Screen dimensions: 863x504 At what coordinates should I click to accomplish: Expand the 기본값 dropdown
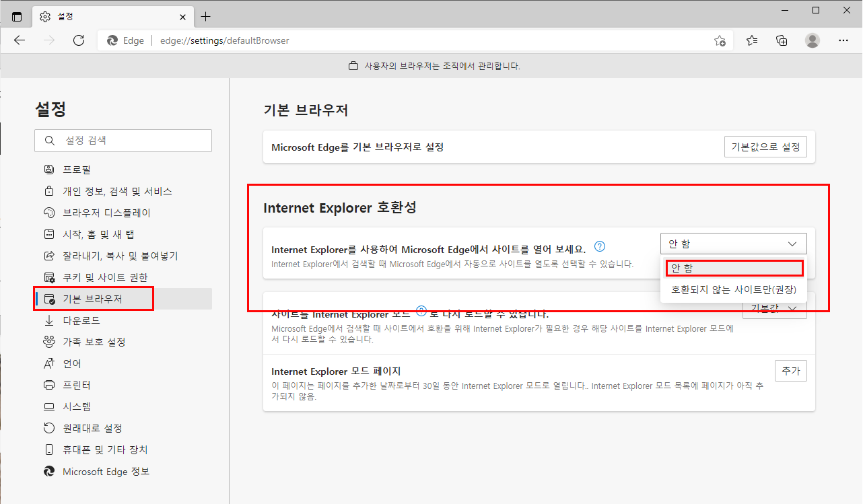pos(775,310)
